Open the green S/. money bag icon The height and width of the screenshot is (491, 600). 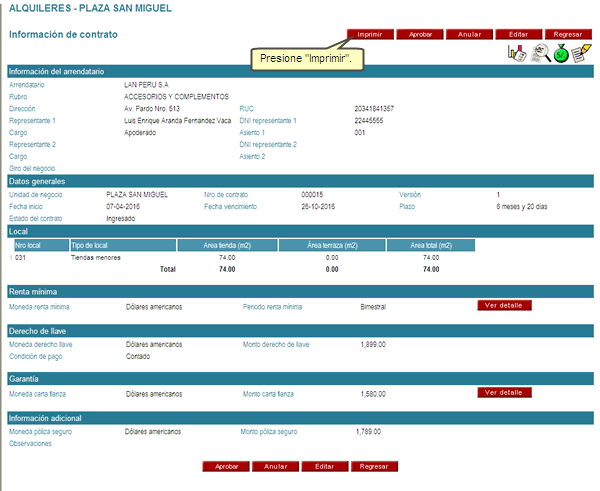(561, 54)
